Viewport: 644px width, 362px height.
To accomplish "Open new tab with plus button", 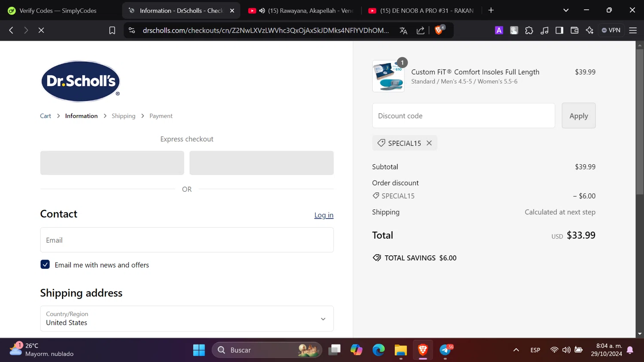I will [x=491, y=10].
